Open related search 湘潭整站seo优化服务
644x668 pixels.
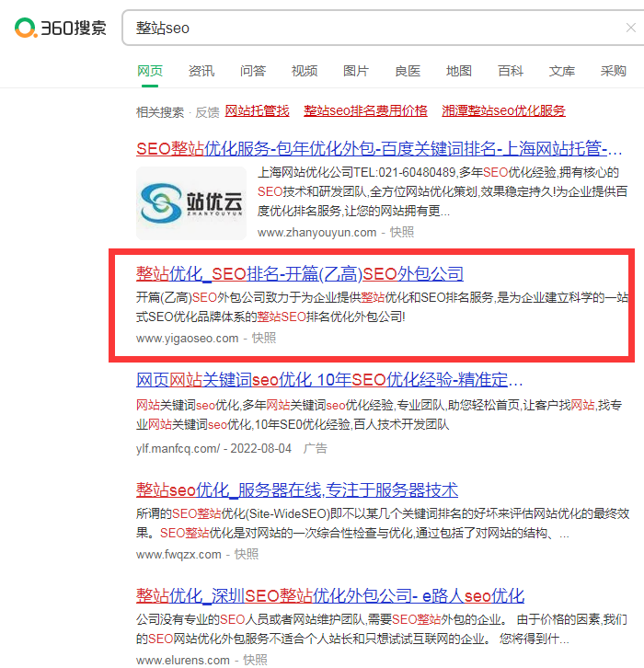(503, 110)
